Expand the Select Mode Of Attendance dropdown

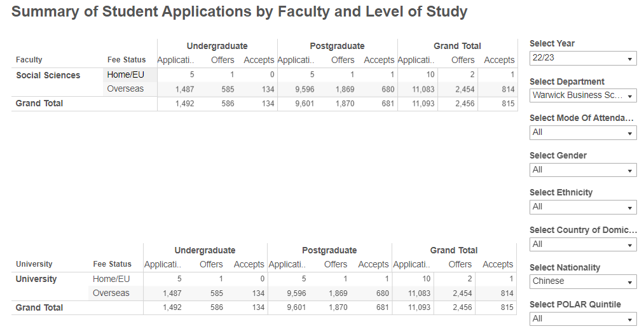point(583,132)
